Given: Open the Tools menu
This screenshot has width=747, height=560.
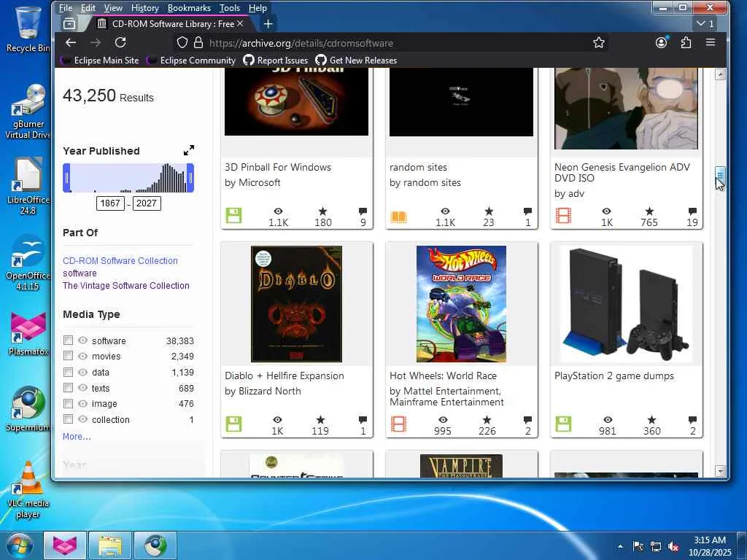Looking at the screenshot, I should coord(230,8).
